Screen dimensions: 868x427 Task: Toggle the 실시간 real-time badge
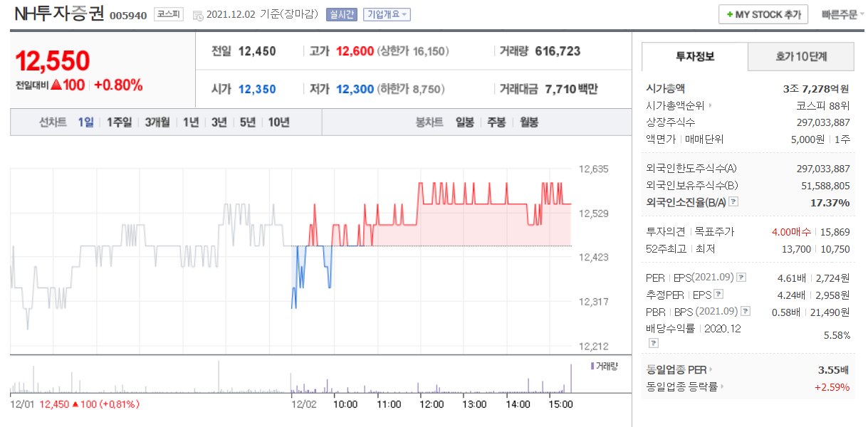(x=341, y=14)
